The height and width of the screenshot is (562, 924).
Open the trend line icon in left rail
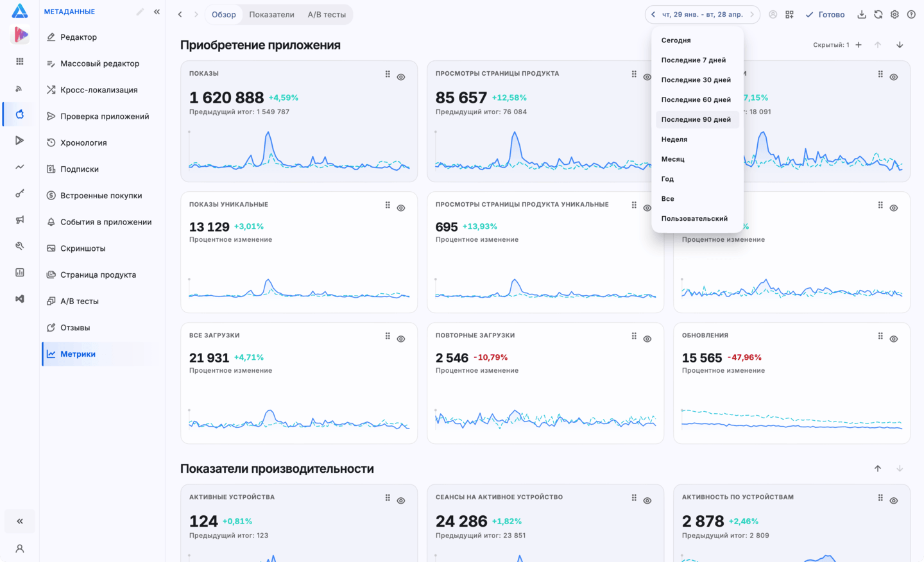coord(20,167)
